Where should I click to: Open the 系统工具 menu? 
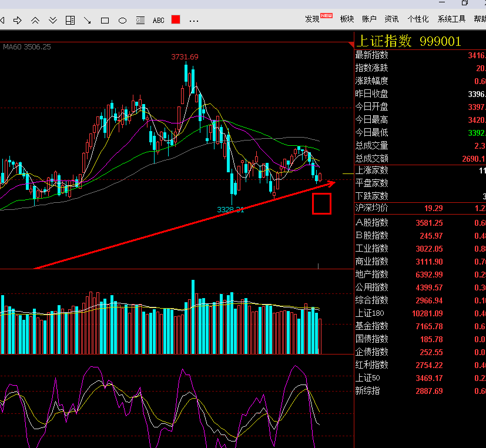pyautogui.click(x=451, y=19)
